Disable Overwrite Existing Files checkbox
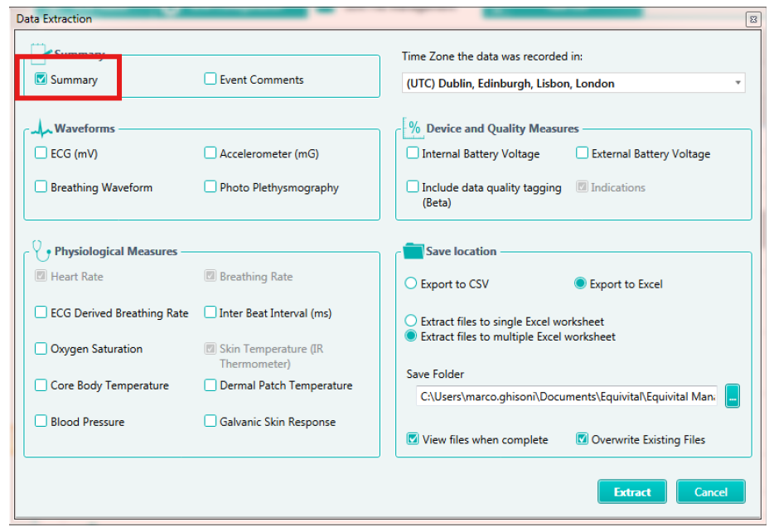Image resolution: width=769 pixels, height=532 pixels. point(582,439)
